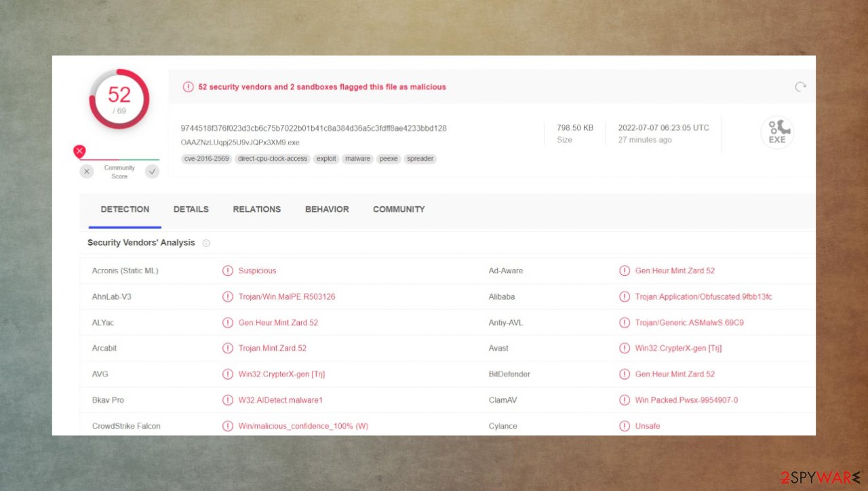Click the warning icon beside Trojan/Win.MalPE.R503126

coord(228,296)
